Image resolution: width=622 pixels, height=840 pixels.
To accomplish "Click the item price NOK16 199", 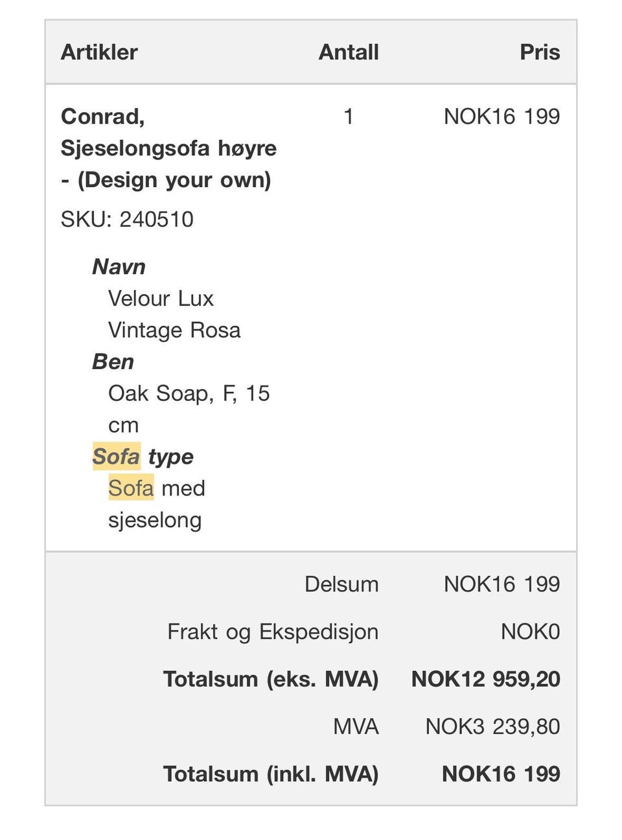I will coord(501,117).
